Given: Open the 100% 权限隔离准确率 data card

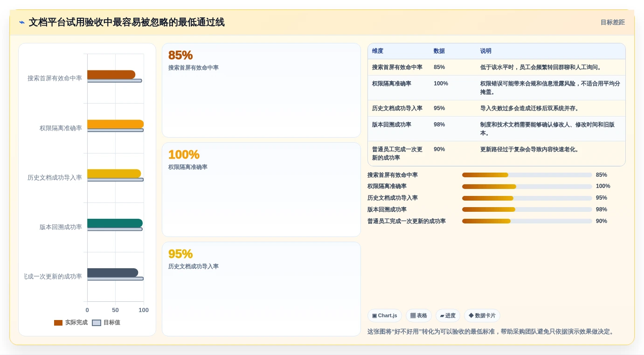Looking at the screenshot, I should coord(261,190).
